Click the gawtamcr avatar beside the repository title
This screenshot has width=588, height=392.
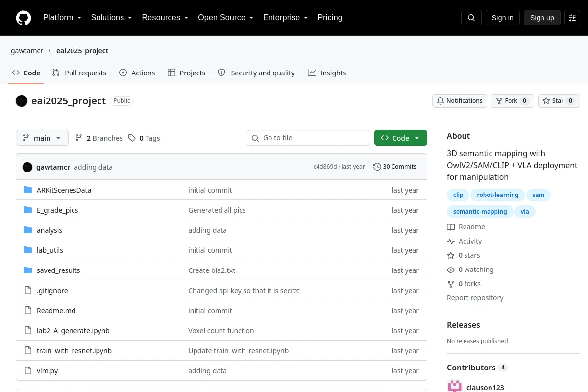tap(22, 101)
